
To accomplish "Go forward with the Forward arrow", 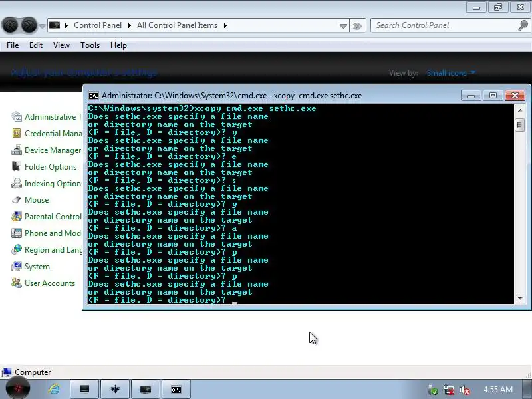I will pyautogui.click(x=29, y=25).
